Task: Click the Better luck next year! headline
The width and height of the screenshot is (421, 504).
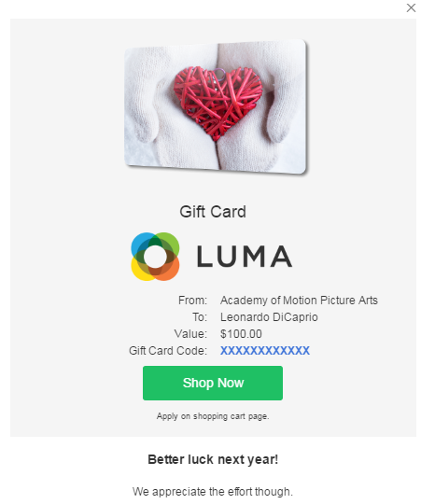Action: 213,459
